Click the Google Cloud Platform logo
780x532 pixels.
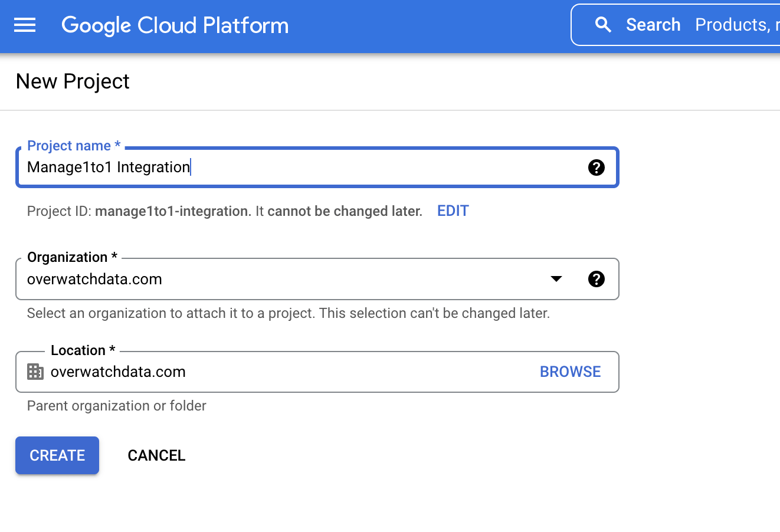click(x=175, y=25)
